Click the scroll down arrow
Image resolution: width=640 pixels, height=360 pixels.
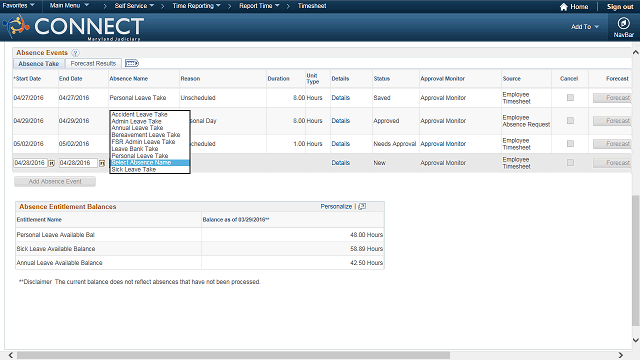(x=636, y=340)
